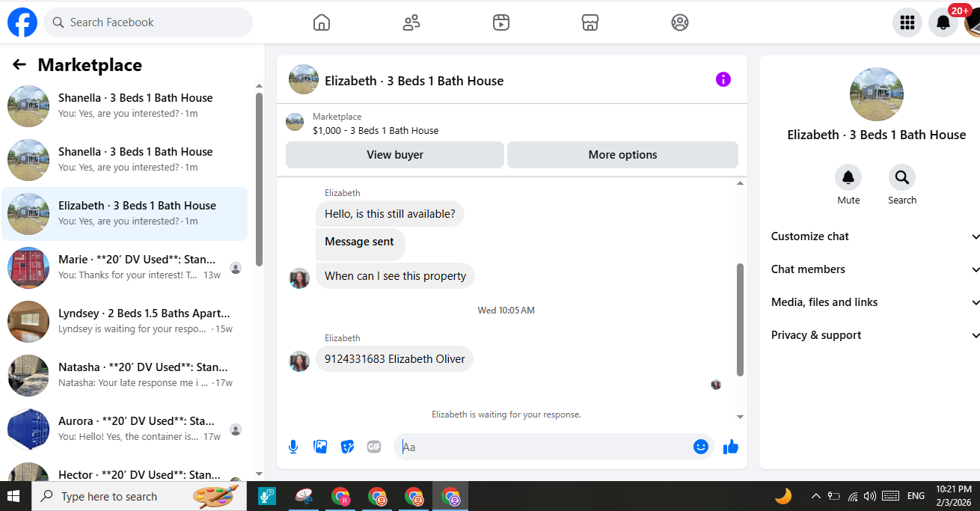Screen dimensions: 980x511
Task: Send a voice clip with microphone icon
Action: point(293,447)
